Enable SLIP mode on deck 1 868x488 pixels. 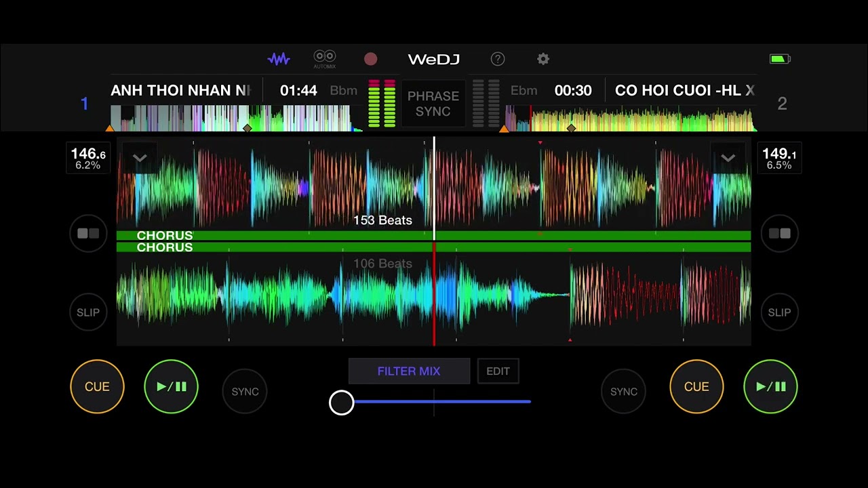(88, 312)
